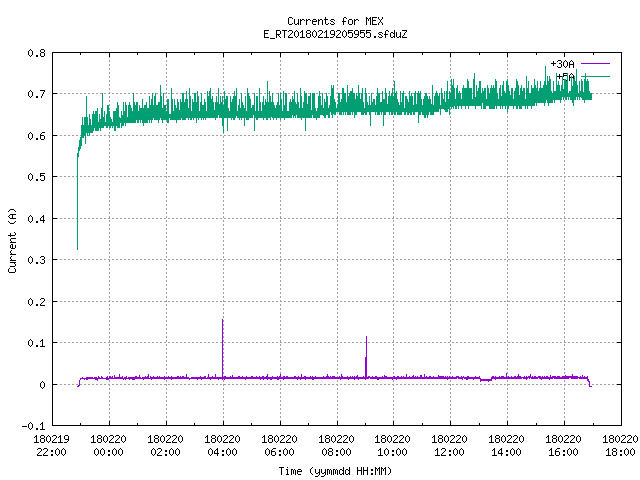The height and width of the screenshot is (480, 640).
Task: Click the 'Time (yymmdd HH:MM)' x-axis label
Action: point(335,471)
